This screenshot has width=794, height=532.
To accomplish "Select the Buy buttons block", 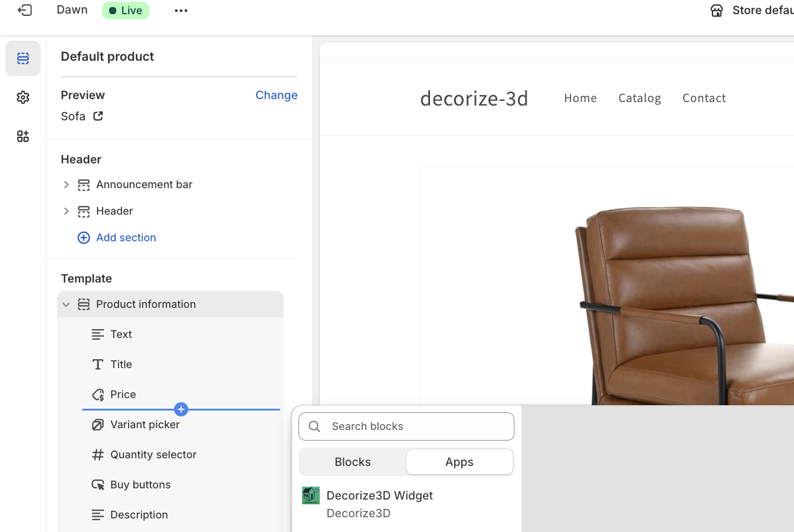I will click(x=140, y=485).
